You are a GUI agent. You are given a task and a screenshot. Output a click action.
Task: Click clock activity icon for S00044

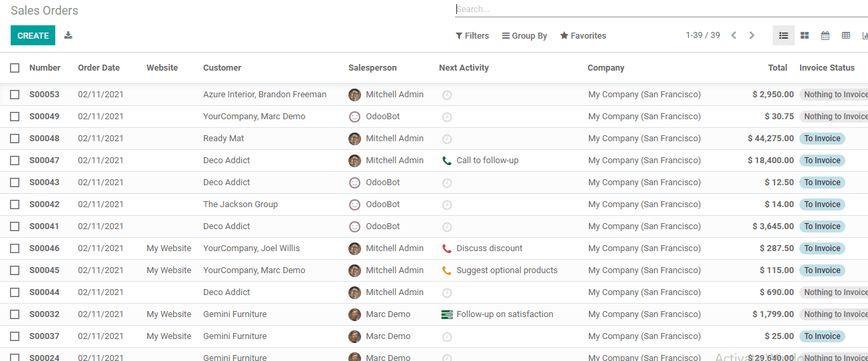(447, 293)
